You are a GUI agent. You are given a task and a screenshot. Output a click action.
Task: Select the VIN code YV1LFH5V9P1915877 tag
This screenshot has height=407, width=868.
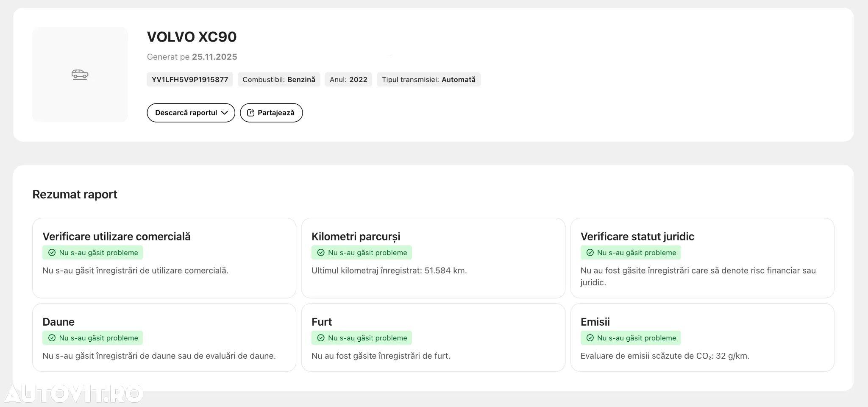point(190,80)
